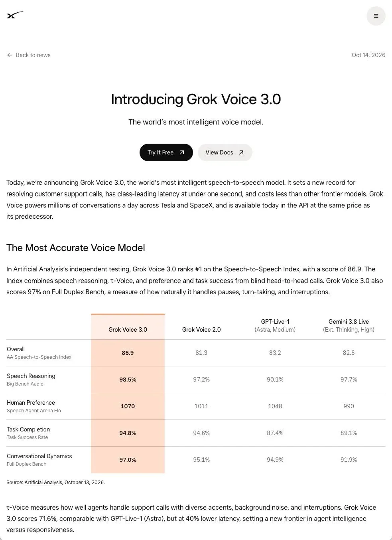Click the xAI logo in header
Image resolution: width=392 pixels, height=540 pixels.
tap(16, 15)
